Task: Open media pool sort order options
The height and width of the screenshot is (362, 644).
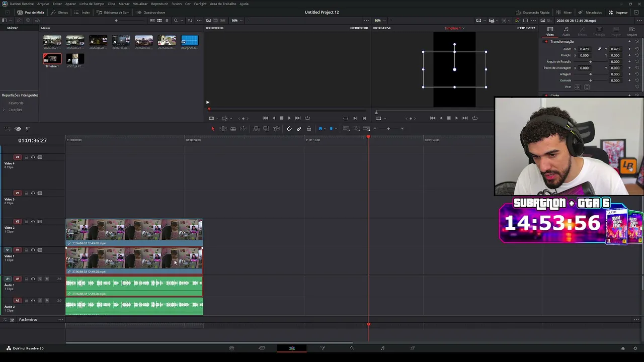Action: 190,21
